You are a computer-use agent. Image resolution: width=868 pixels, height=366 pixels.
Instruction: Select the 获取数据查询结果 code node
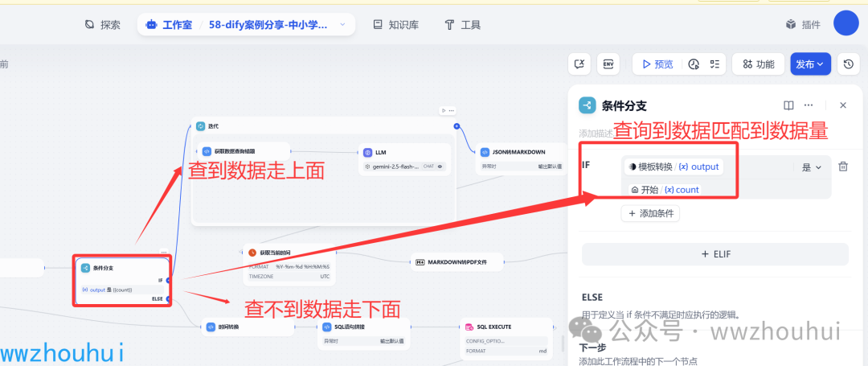pos(244,151)
